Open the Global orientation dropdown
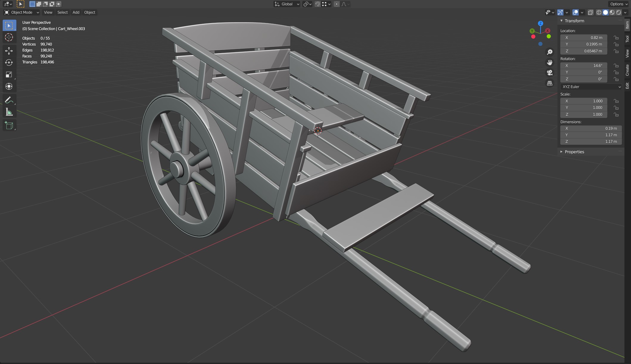631x364 pixels. pyautogui.click(x=287, y=4)
